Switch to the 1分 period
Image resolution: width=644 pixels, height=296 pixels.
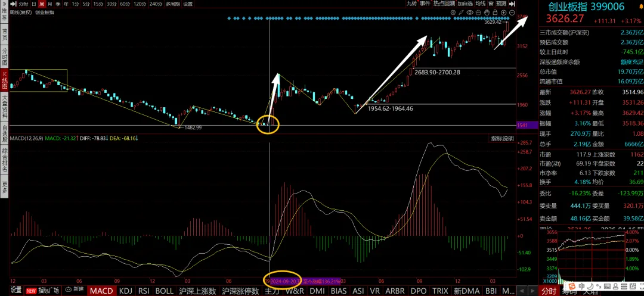[75, 4]
